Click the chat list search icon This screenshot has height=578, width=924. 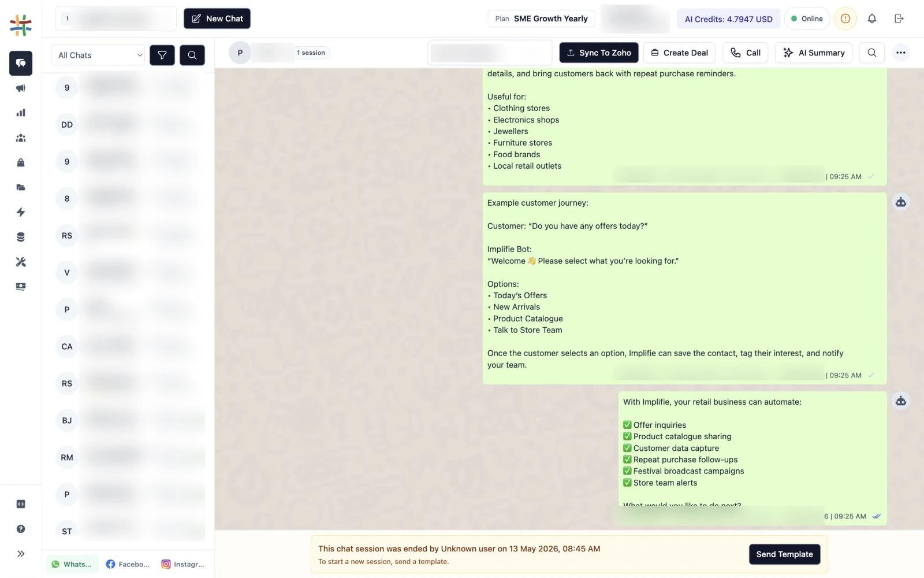(192, 55)
